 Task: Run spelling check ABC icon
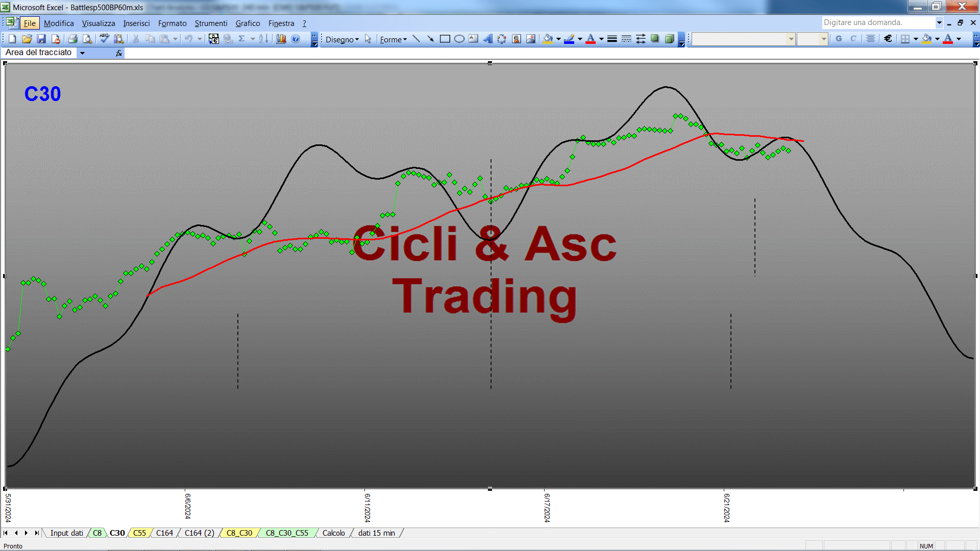(104, 39)
